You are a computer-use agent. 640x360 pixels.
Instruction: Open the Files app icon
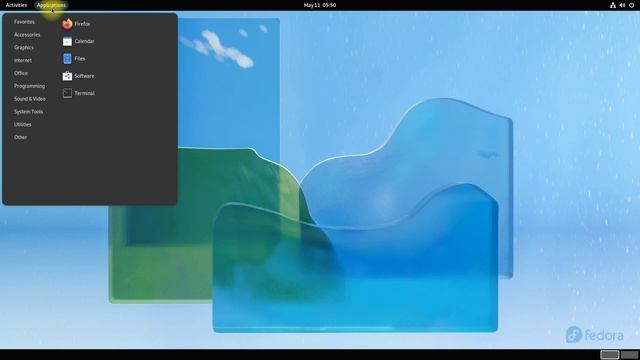click(67, 59)
